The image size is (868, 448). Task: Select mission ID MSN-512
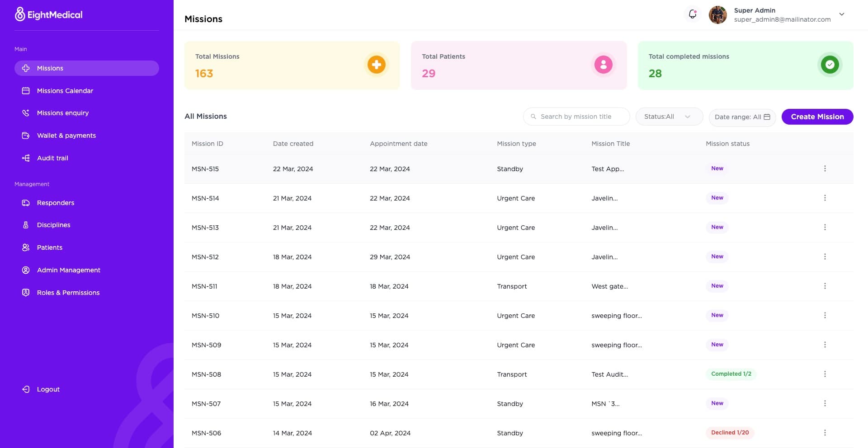point(205,257)
